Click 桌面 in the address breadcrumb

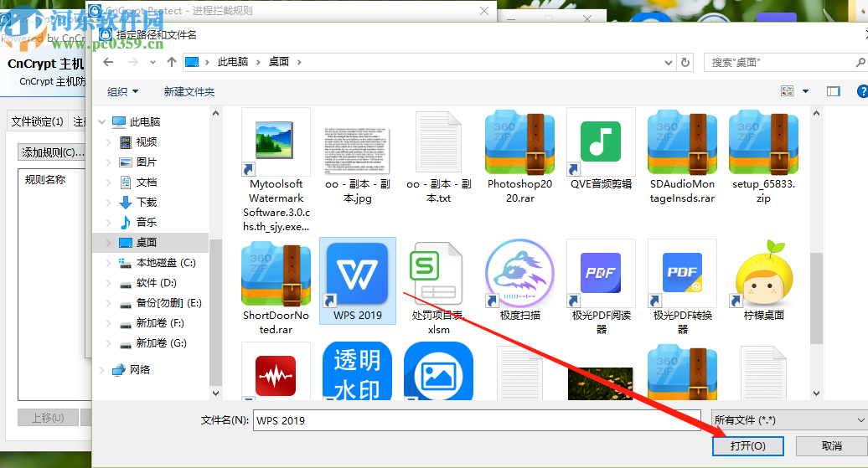click(x=279, y=62)
